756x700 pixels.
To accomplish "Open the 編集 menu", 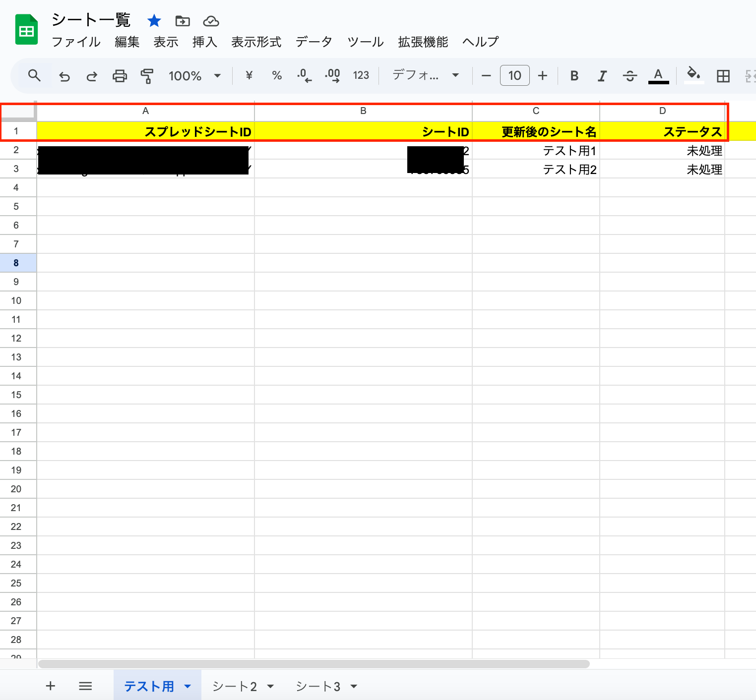I will (127, 42).
